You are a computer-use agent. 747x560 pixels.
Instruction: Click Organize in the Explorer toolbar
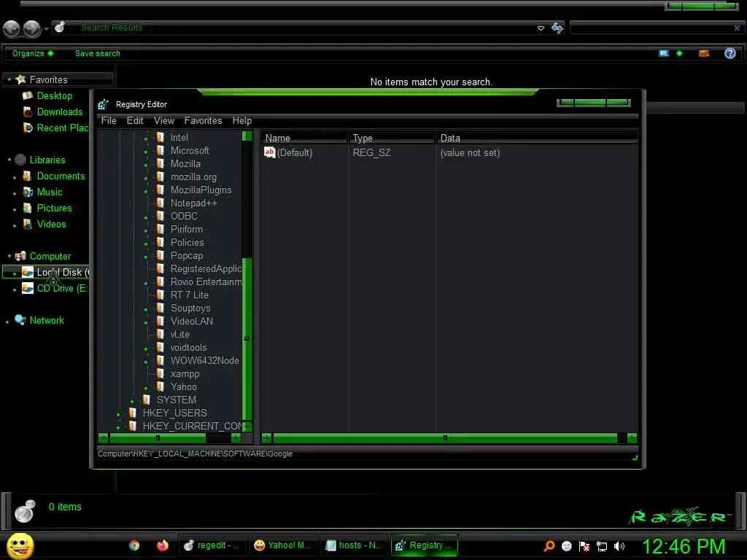[32, 53]
